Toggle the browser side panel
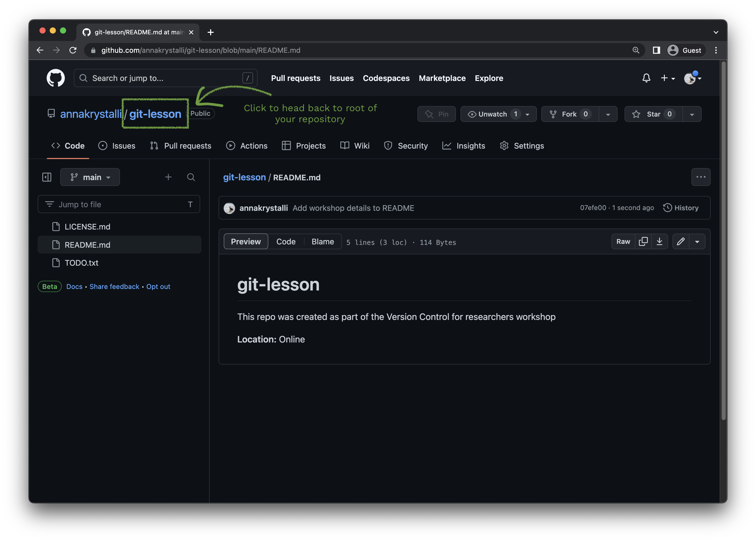This screenshot has width=756, height=541. click(x=656, y=50)
